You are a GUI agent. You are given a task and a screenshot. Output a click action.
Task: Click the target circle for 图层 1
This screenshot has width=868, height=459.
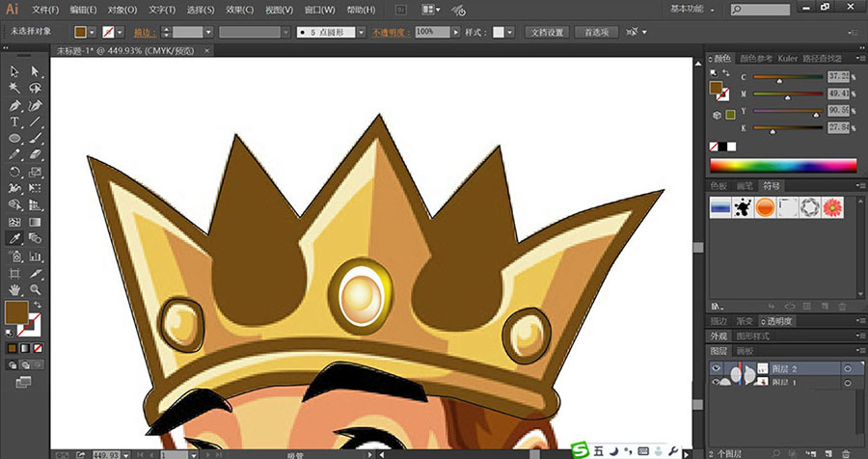[848, 383]
